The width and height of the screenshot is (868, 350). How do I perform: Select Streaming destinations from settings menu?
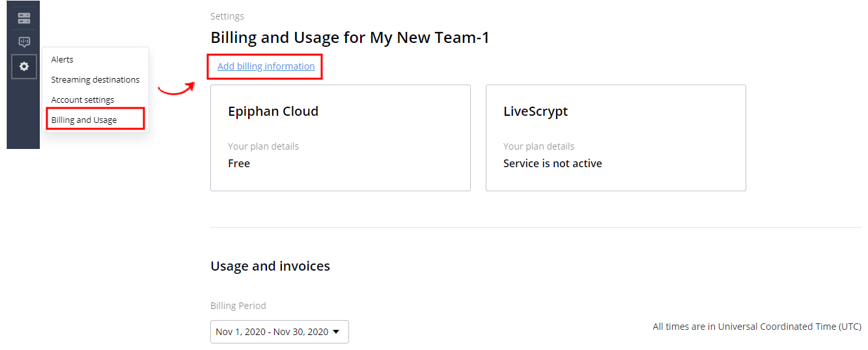(x=95, y=79)
